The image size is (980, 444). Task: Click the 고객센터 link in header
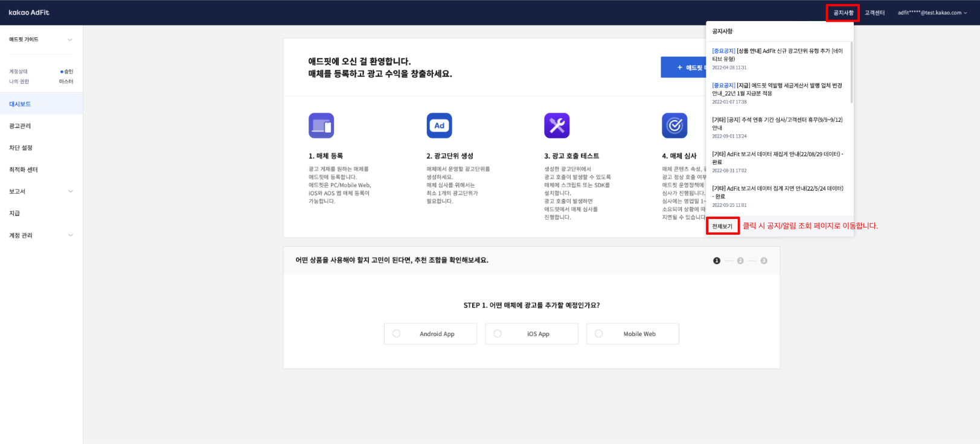pyautogui.click(x=874, y=13)
